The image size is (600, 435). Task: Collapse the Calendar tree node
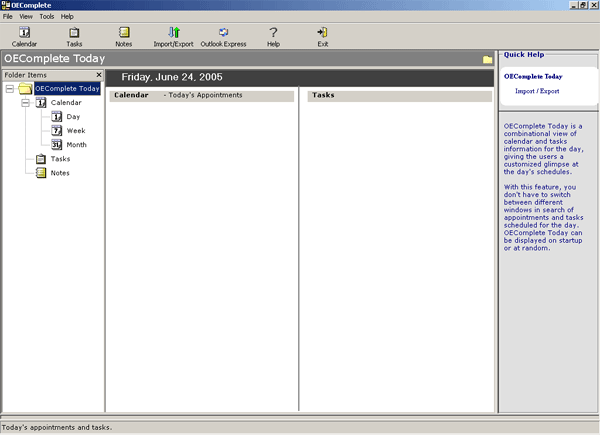[x=25, y=103]
